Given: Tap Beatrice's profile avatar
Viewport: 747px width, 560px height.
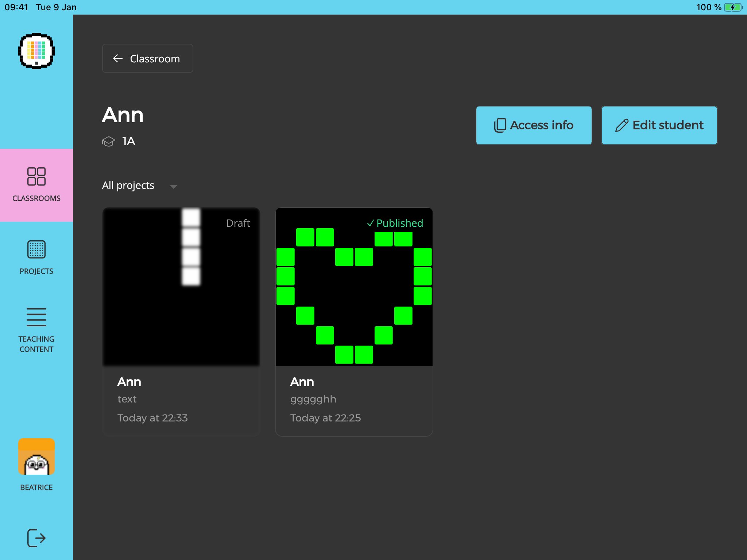Looking at the screenshot, I should pyautogui.click(x=36, y=456).
